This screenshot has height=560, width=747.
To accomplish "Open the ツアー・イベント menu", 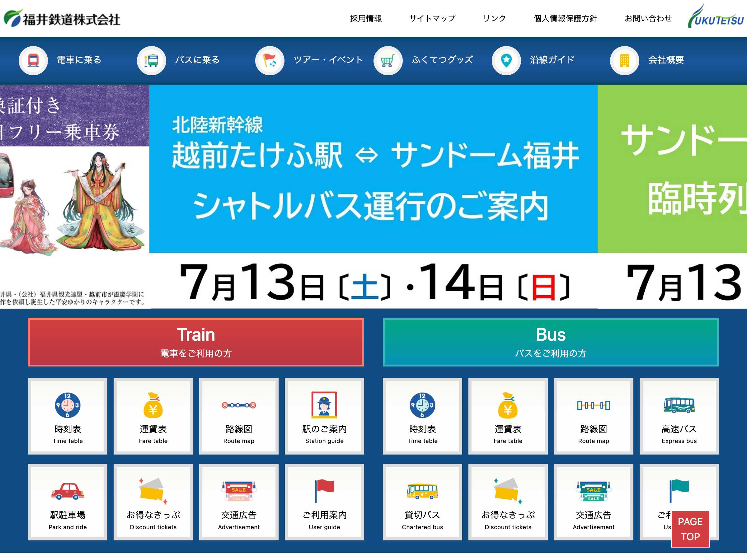I will (x=328, y=60).
